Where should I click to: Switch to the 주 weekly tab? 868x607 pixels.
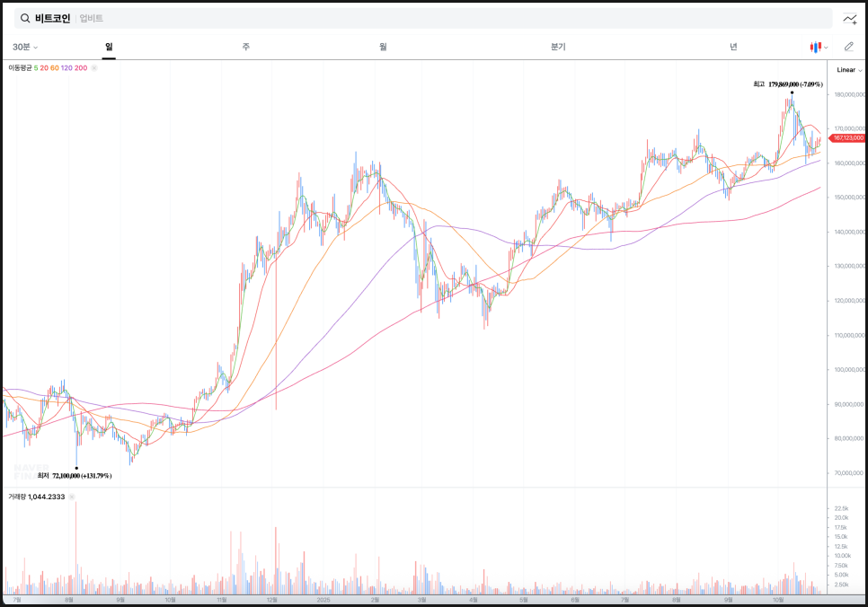point(245,47)
